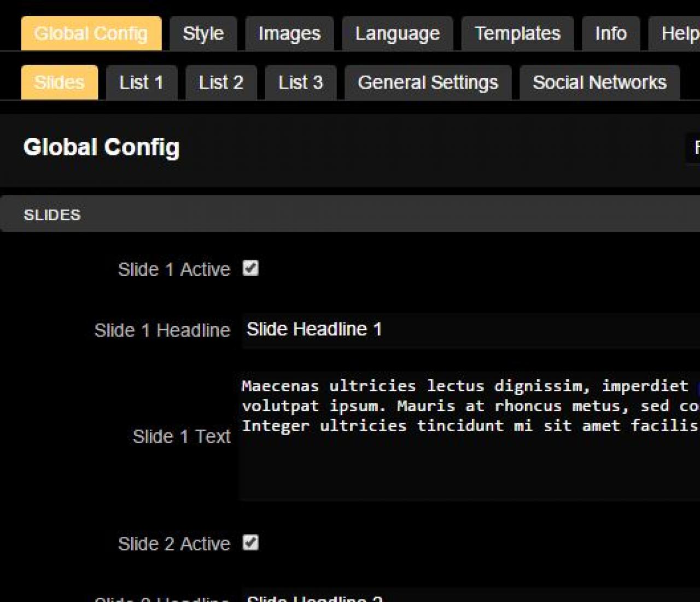The width and height of the screenshot is (700, 602).
Task: Disable the Slide 2 Active checkbox
Action: click(250, 542)
